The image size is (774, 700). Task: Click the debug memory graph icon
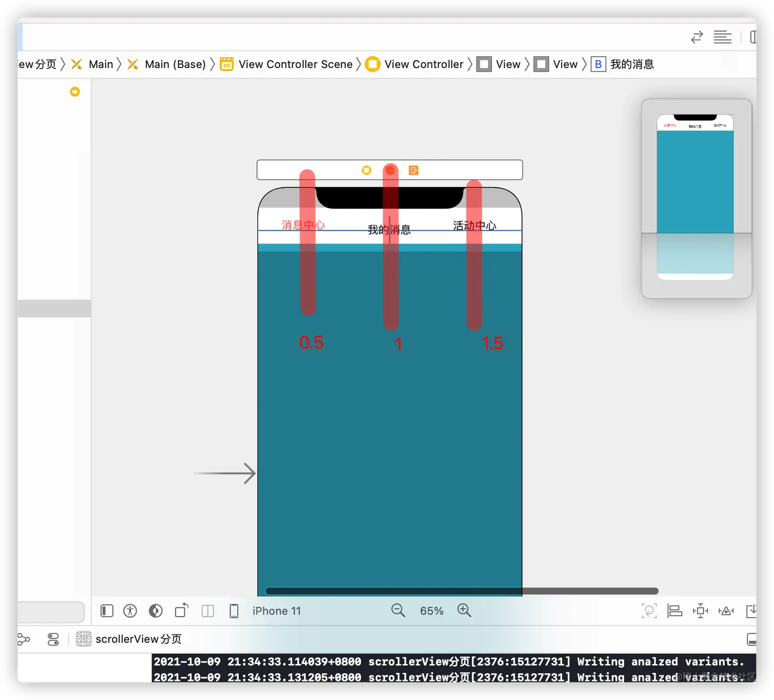click(x=24, y=639)
